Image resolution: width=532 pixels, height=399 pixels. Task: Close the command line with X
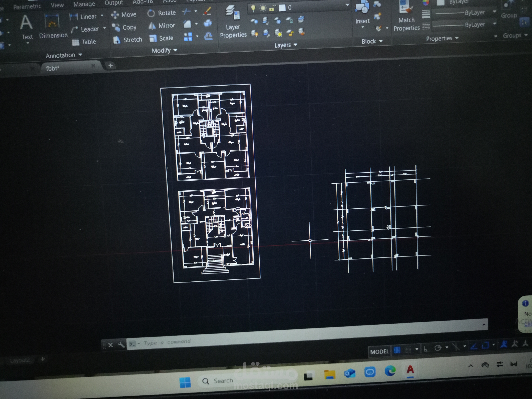pos(111,345)
